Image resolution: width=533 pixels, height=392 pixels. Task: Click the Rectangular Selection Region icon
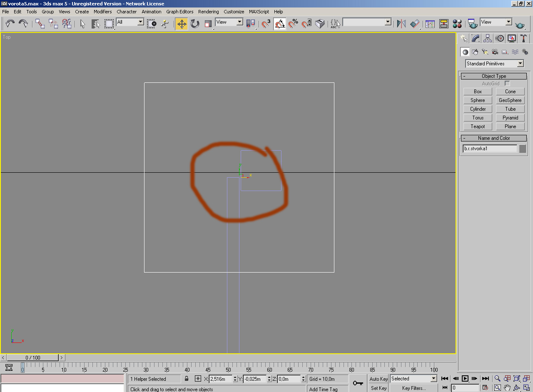(x=109, y=24)
